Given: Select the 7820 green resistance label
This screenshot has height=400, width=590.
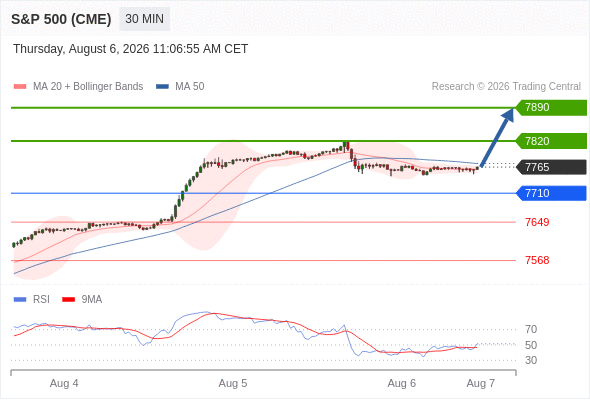Looking at the screenshot, I should (x=551, y=141).
